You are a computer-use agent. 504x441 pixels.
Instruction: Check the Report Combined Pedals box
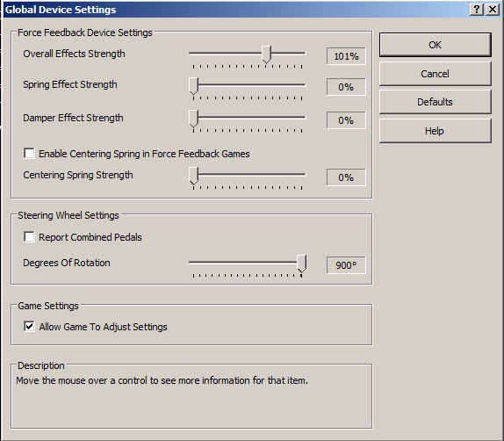coord(29,237)
